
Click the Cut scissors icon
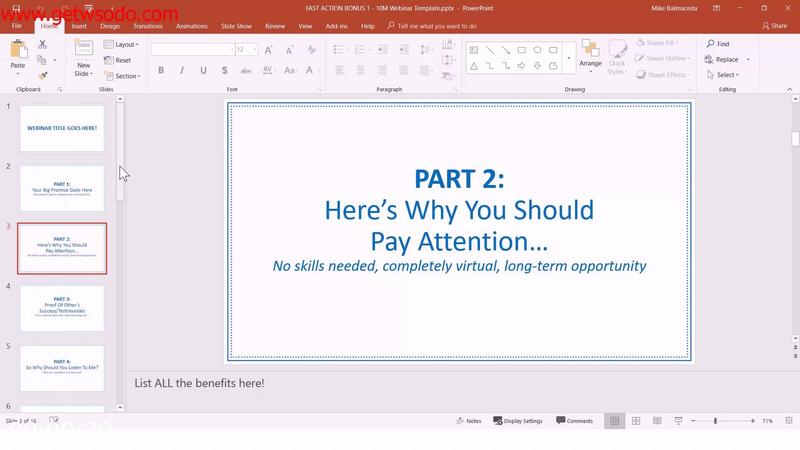[x=42, y=45]
